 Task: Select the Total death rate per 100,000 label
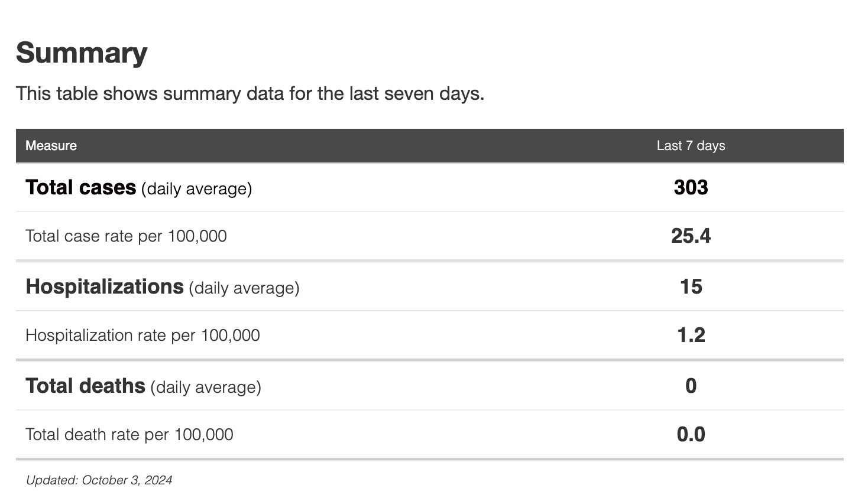coord(129,435)
